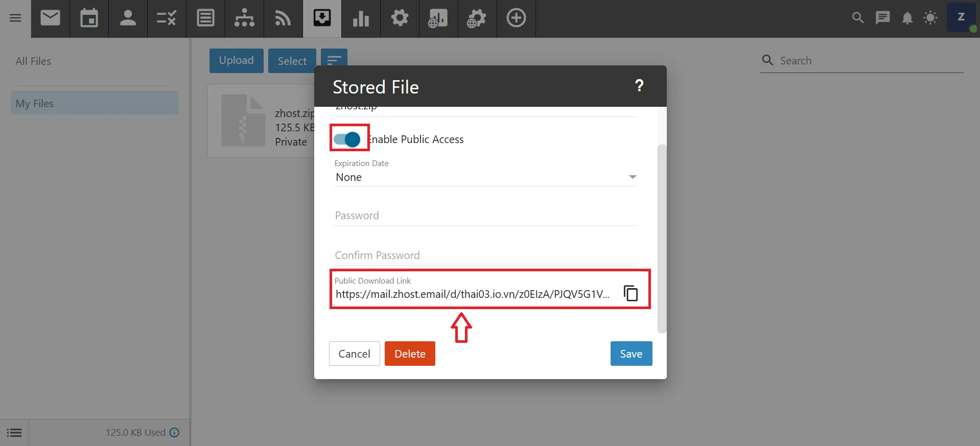
Task: Open the Calendar icon in top bar
Action: click(89, 18)
